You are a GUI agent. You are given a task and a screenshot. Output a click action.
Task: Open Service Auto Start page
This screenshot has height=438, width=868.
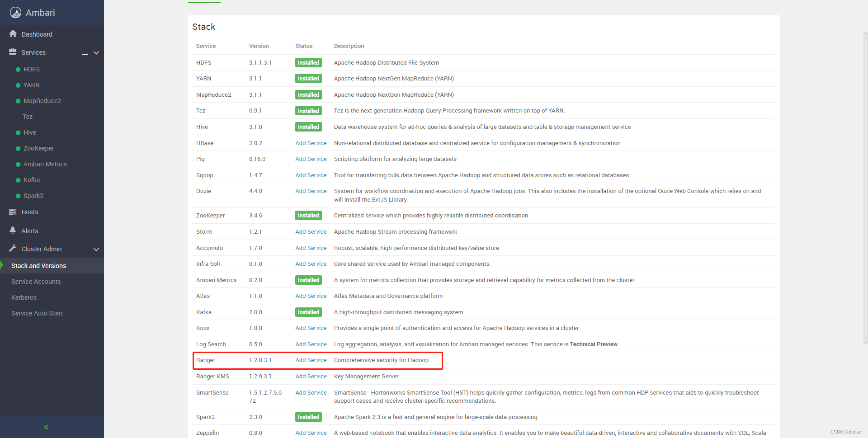(37, 313)
